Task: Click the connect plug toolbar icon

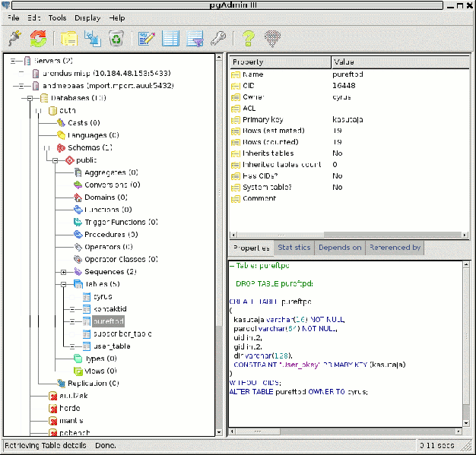Action: [14, 39]
